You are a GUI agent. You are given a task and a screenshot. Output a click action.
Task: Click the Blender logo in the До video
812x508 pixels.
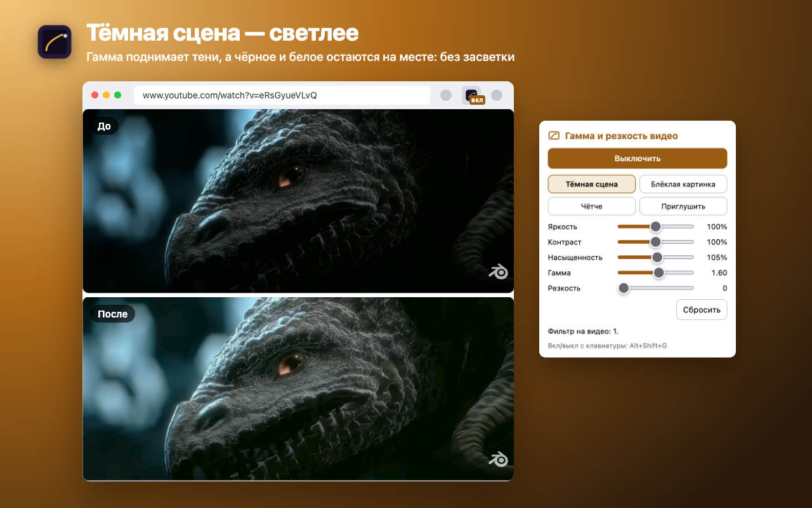499,272
